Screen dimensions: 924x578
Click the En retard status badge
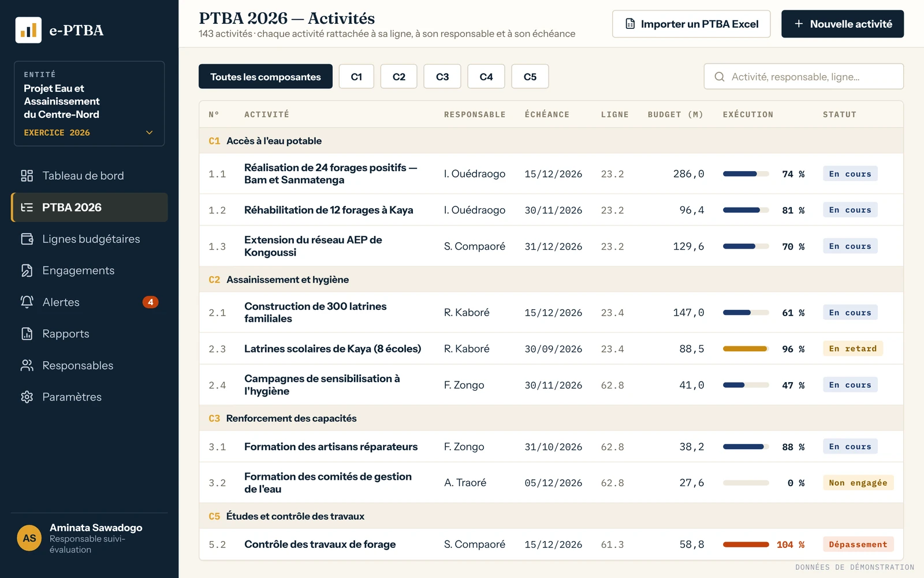[x=853, y=349]
